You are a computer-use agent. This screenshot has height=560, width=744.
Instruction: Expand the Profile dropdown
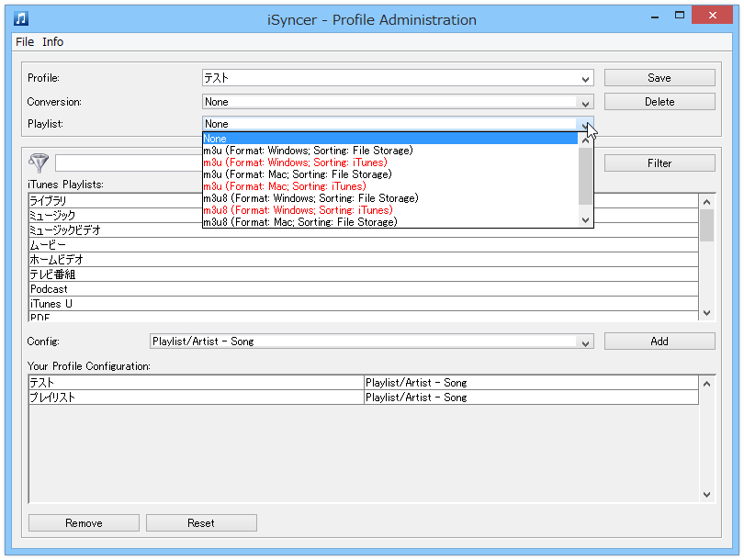tap(585, 79)
